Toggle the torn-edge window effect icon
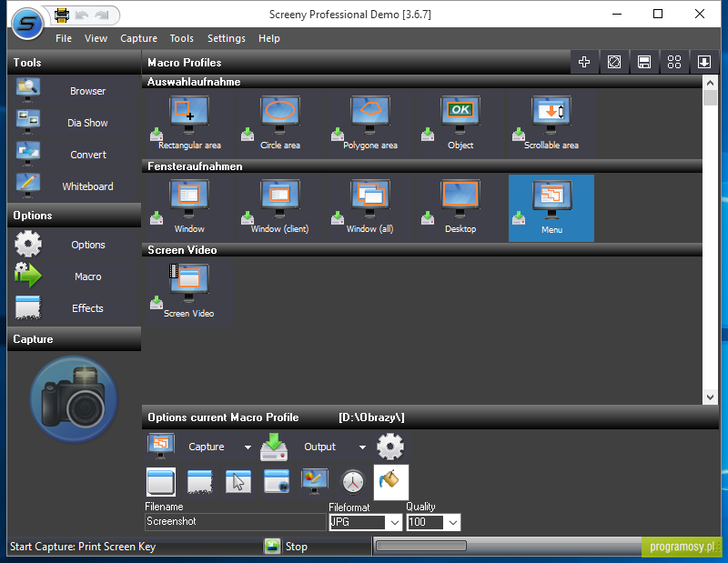This screenshot has width=728, height=563. pos(200,482)
